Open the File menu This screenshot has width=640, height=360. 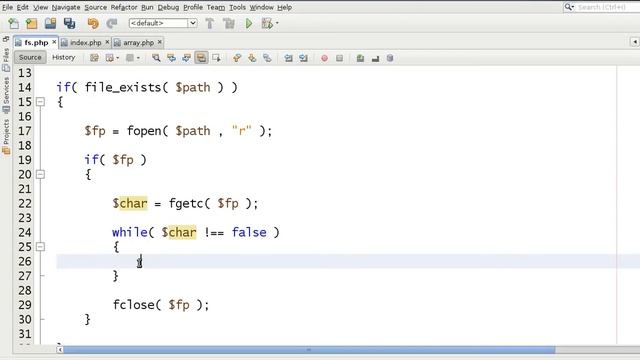7,7
